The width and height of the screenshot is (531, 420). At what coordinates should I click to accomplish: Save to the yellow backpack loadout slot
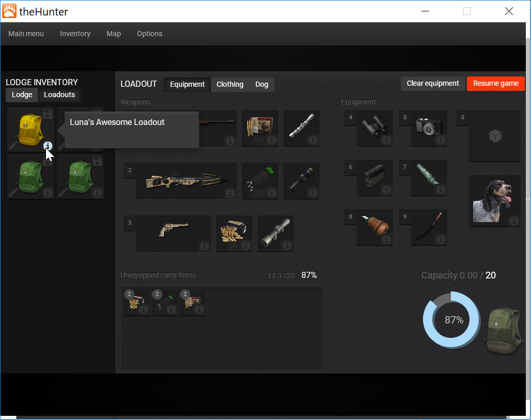pyautogui.click(x=48, y=114)
